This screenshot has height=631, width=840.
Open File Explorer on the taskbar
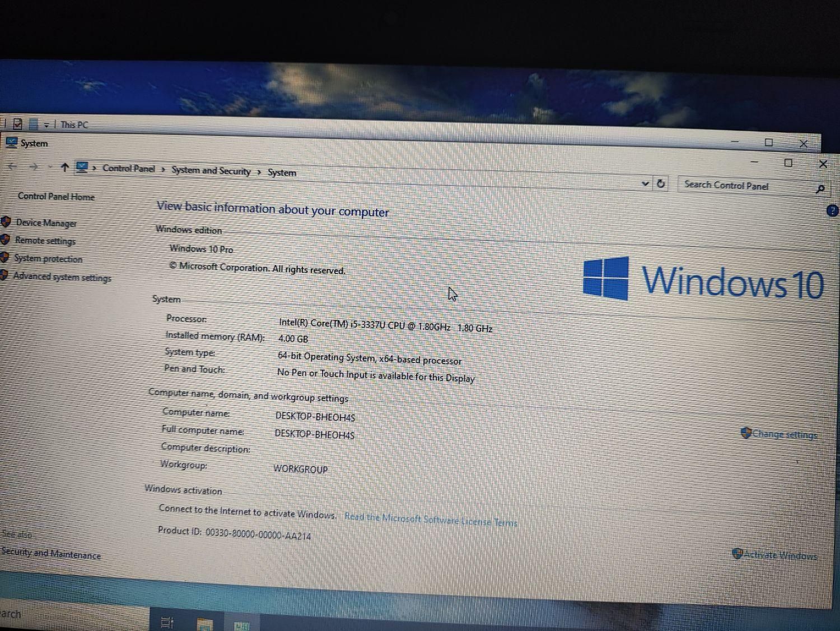click(205, 624)
